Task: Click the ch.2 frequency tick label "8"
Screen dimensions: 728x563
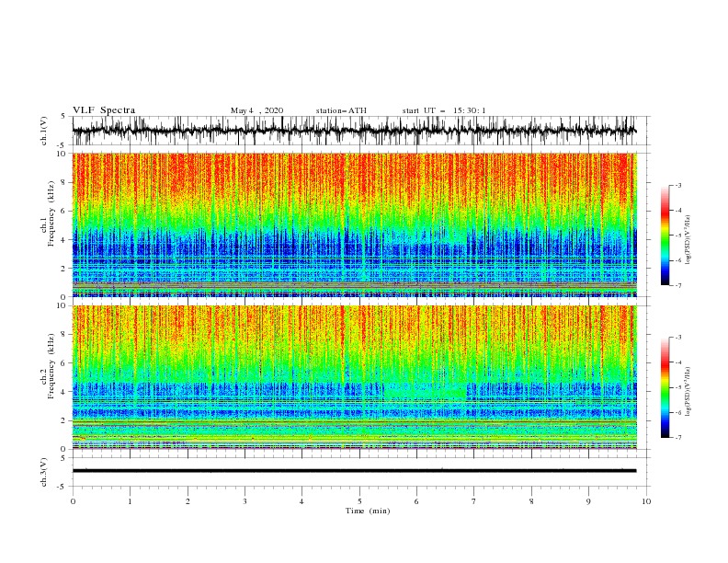Action: (x=63, y=335)
